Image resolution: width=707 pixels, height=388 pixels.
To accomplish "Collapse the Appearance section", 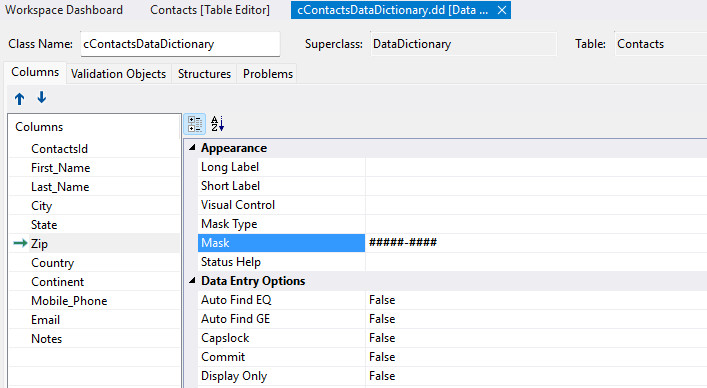I will 193,147.
